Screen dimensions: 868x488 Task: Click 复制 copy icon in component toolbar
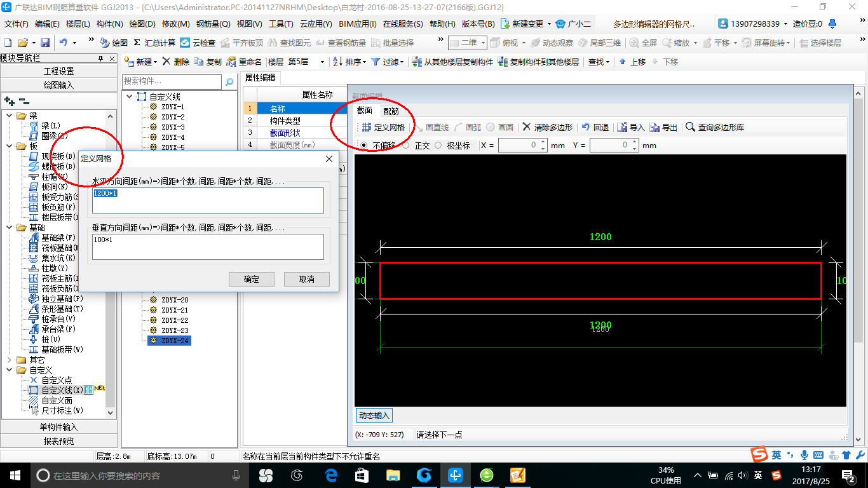(x=208, y=62)
